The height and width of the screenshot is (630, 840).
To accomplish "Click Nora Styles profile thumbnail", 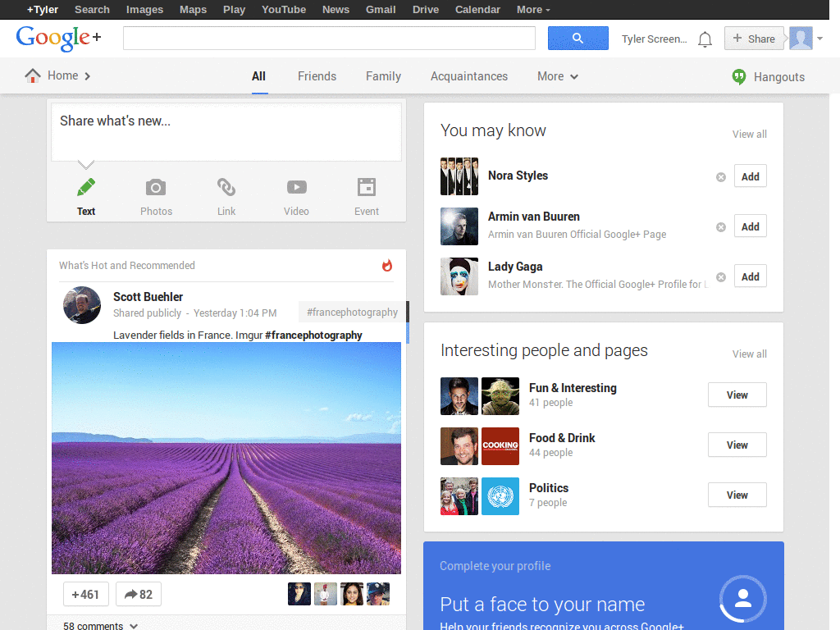I will coord(459,176).
